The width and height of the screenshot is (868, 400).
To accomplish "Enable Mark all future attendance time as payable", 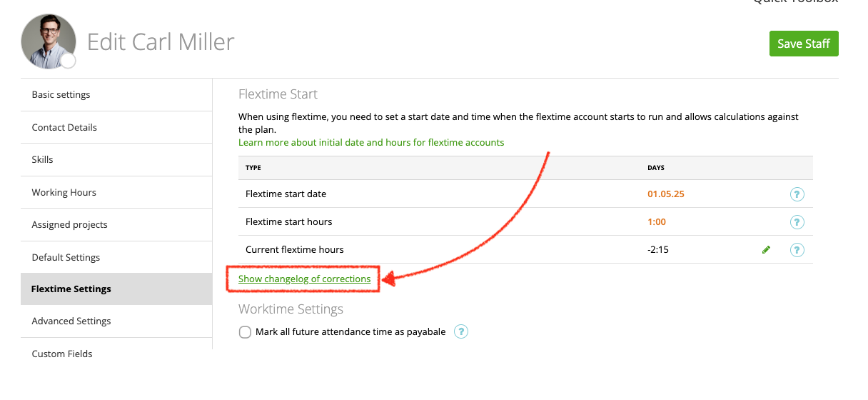I will pos(245,332).
